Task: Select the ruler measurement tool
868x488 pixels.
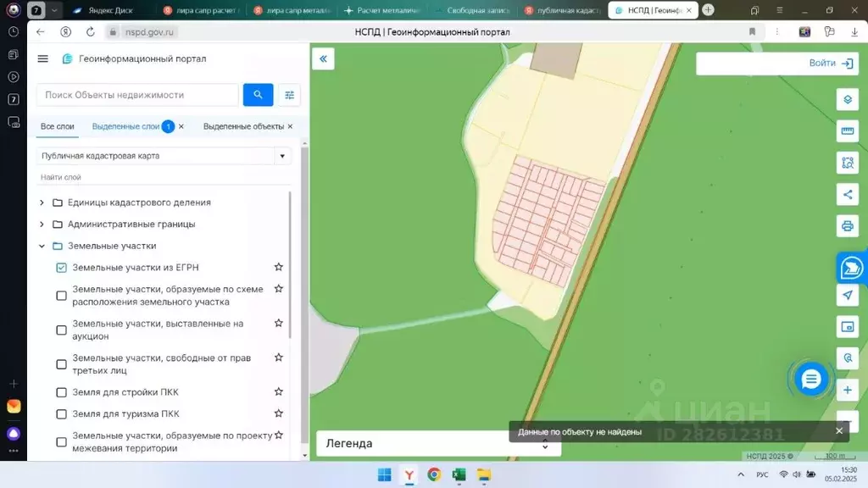Action: [x=848, y=131]
